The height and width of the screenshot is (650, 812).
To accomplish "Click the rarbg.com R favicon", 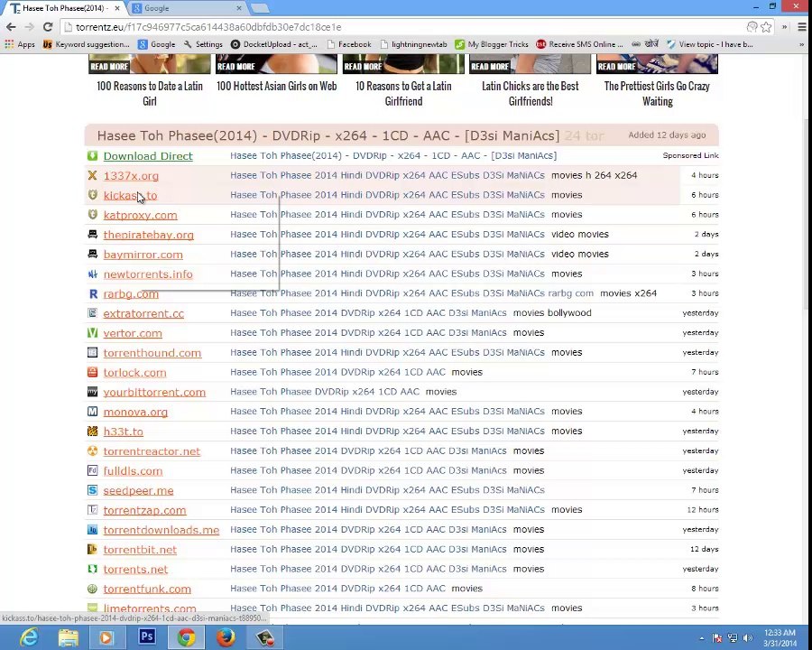I will pyautogui.click(x=93, y=293).
